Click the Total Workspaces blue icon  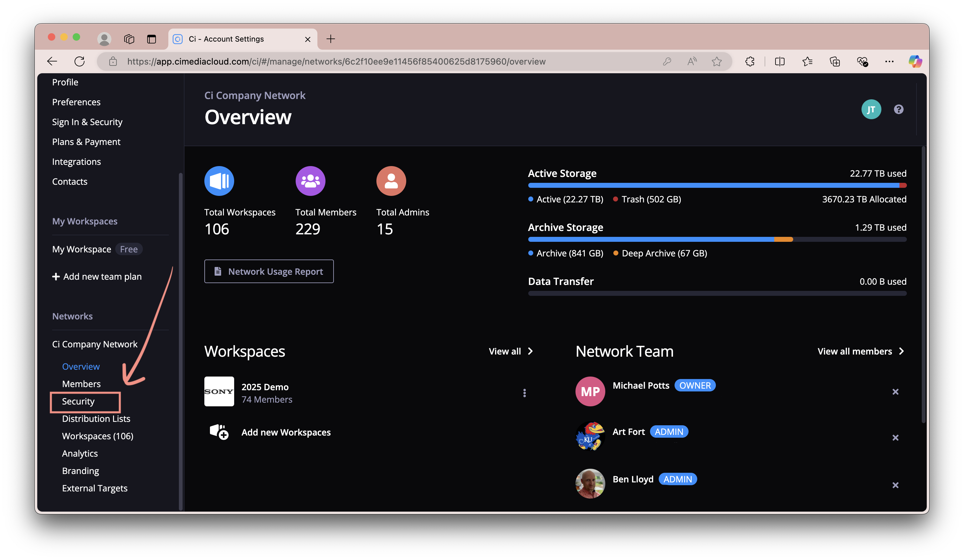click(x=219, y=181)
